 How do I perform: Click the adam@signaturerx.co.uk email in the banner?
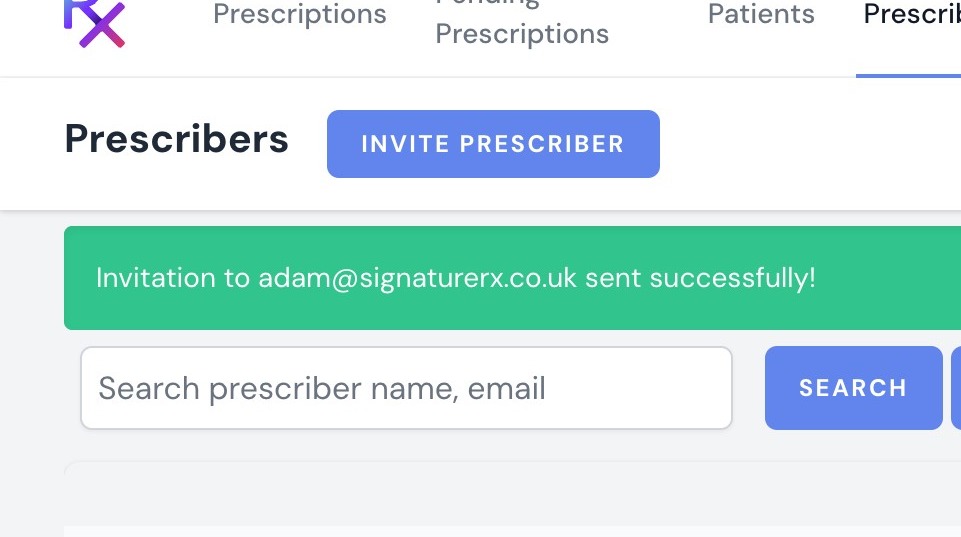[418, 278]
